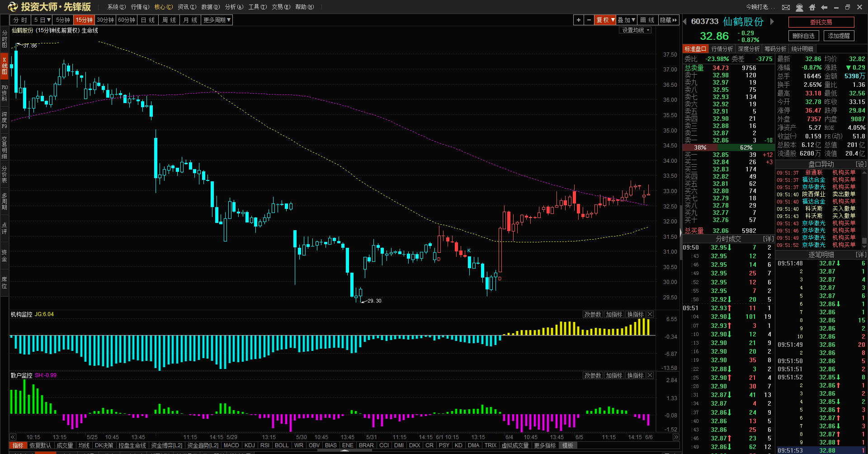Zoom out the chart with minus button
The image size is (868, 454).
pos(589,20)
